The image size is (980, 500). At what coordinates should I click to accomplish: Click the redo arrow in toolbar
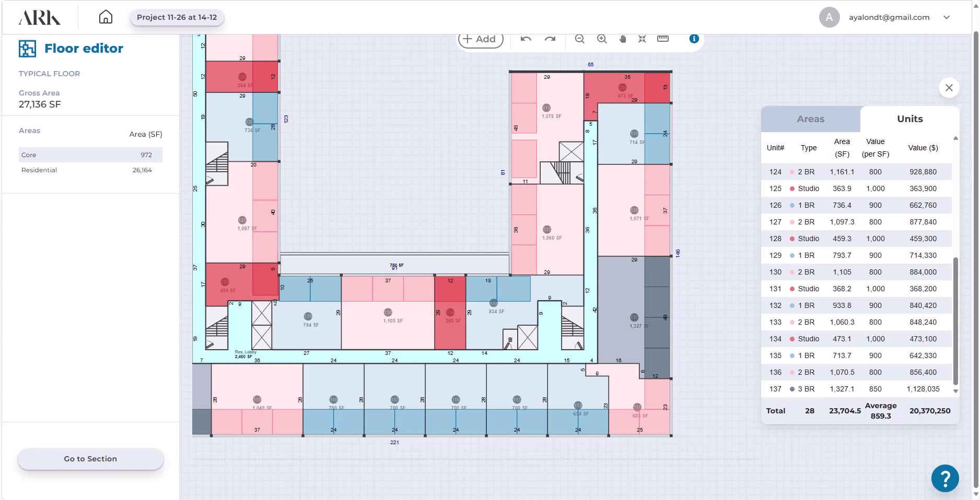550,39
